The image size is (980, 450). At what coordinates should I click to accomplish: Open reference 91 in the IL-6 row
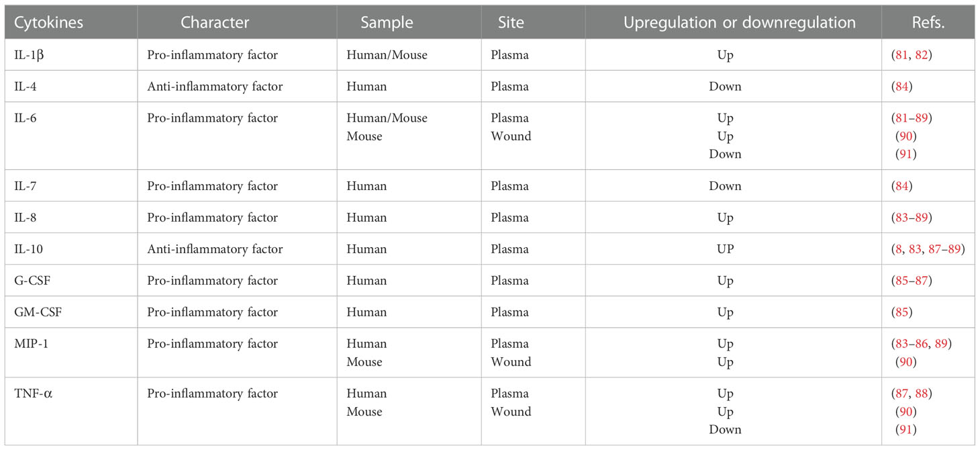click(906, 154)
